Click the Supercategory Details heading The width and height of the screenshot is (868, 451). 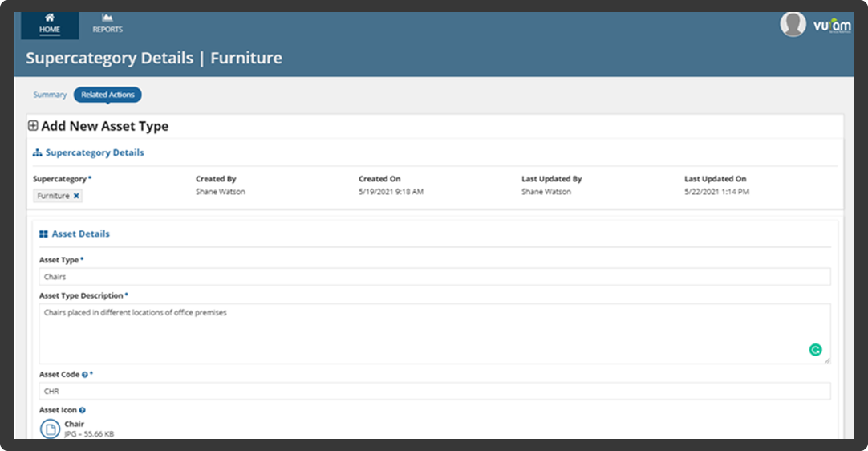[x=95, y=153]
